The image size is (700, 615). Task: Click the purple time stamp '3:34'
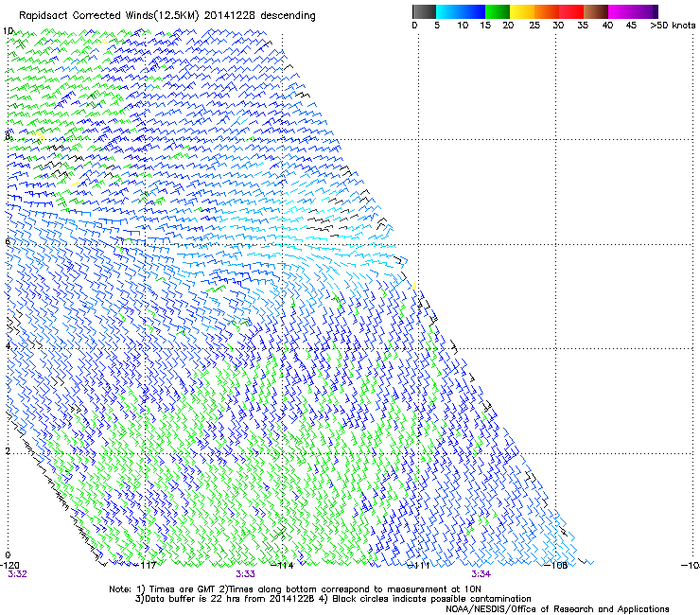(x=481, y=574)
